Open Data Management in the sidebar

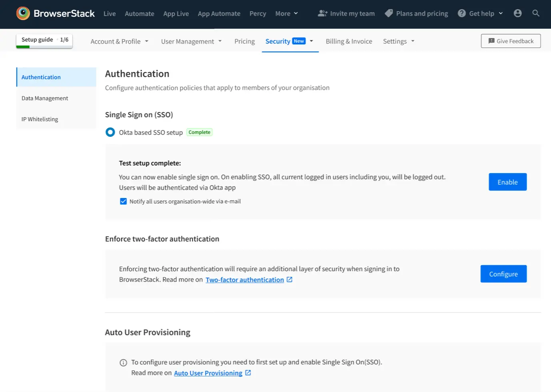coord(45,98)
